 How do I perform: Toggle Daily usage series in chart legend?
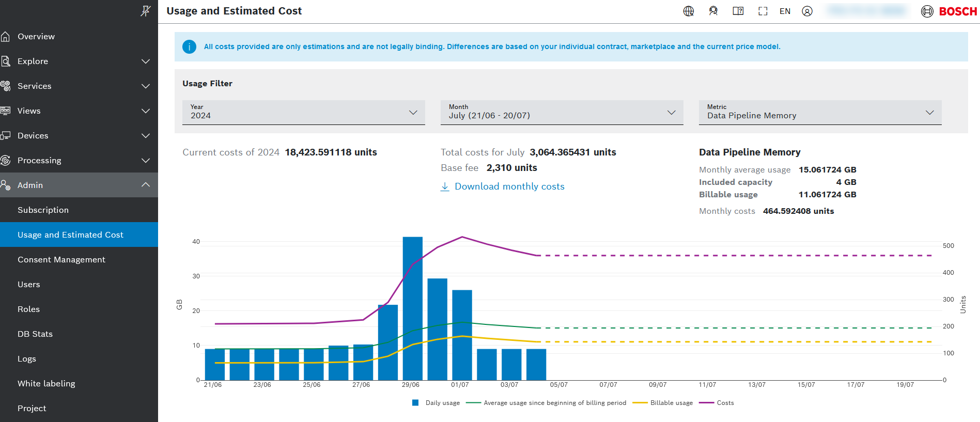point(437,403)
